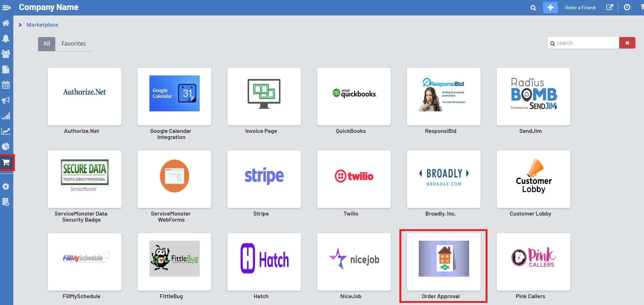
Task: Open the clock icon in top bar
Action: 627,8
